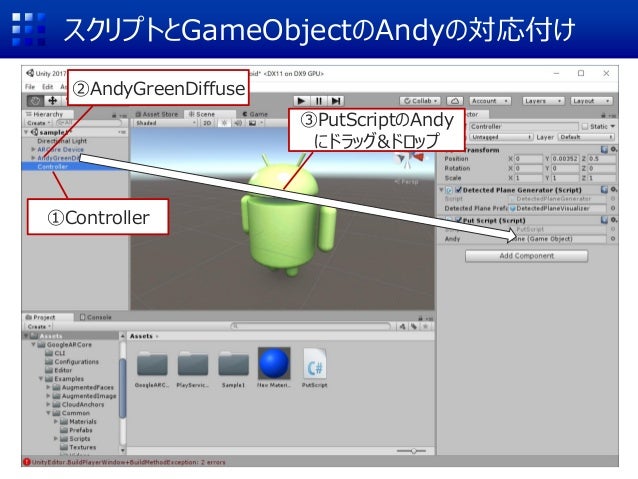Screen dimensions: 638x479
Task: Click the Position Y field 0.00352
Action: click(x=565, y=159)
